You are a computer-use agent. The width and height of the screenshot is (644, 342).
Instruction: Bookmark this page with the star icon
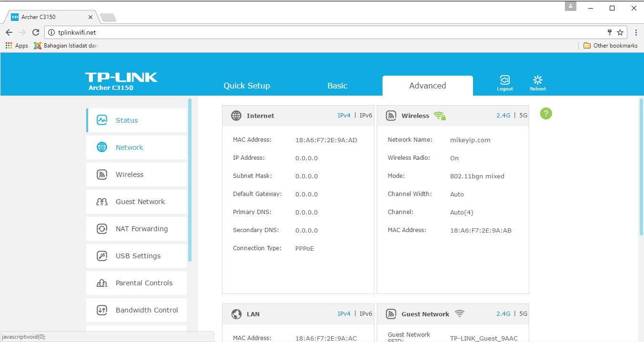tap(620, 32)
